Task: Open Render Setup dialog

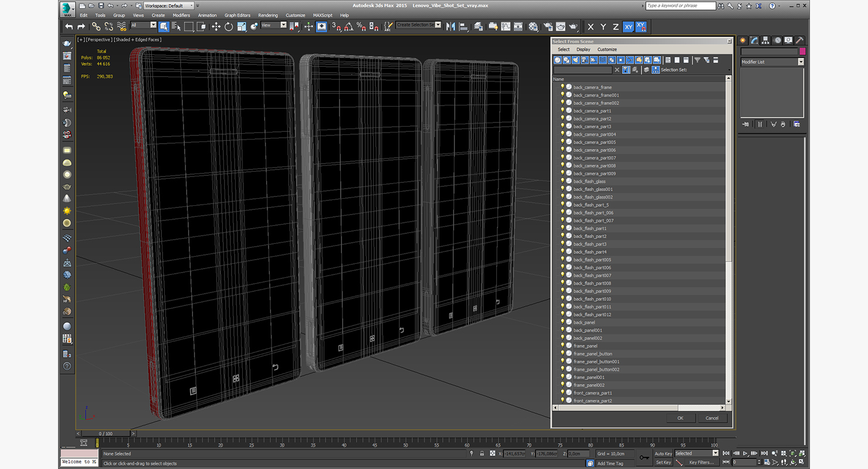Action: 548,26
